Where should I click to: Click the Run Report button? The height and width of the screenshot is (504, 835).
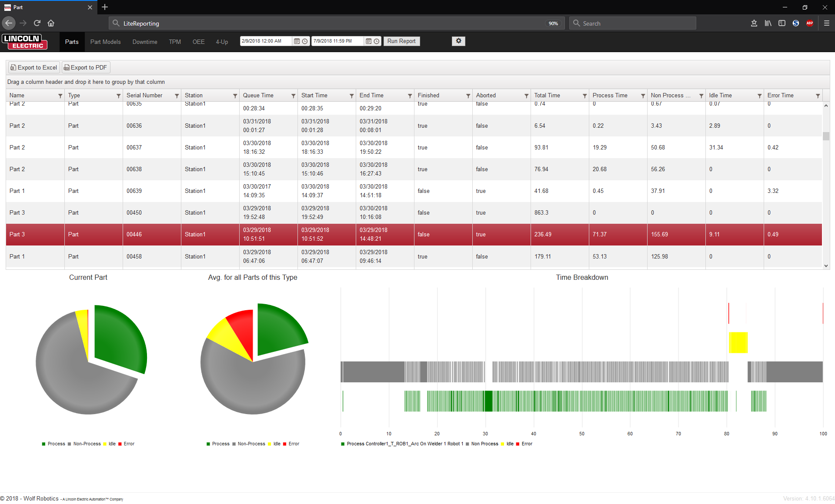[401, 41]
